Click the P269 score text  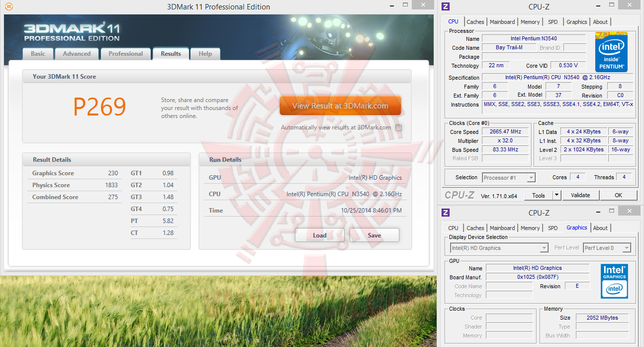[x=100, y=107]
